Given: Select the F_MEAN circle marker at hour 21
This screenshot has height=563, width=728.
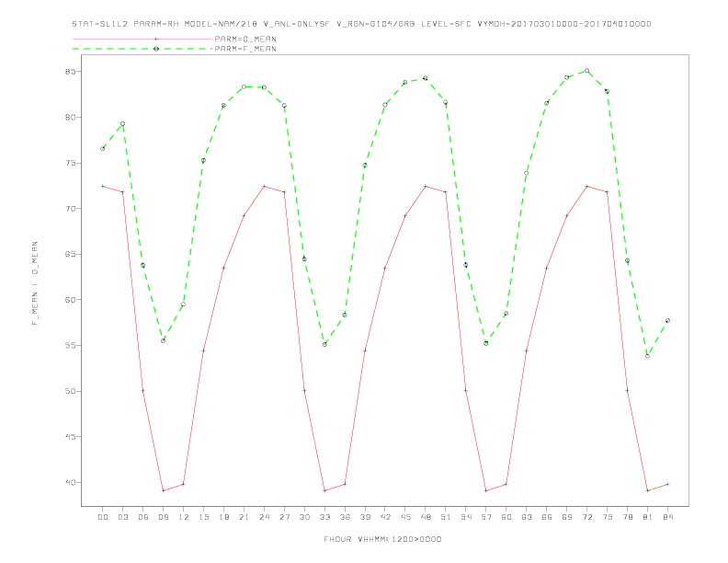Looking at the screenshot, I should [244, 86].
